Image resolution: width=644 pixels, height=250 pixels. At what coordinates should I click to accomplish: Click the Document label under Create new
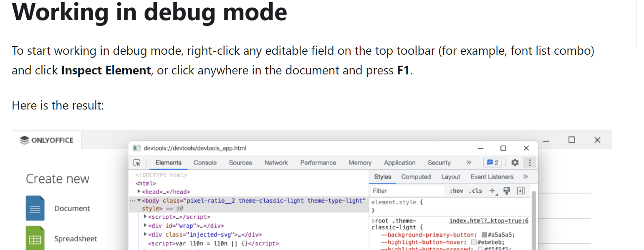point(72,208)
